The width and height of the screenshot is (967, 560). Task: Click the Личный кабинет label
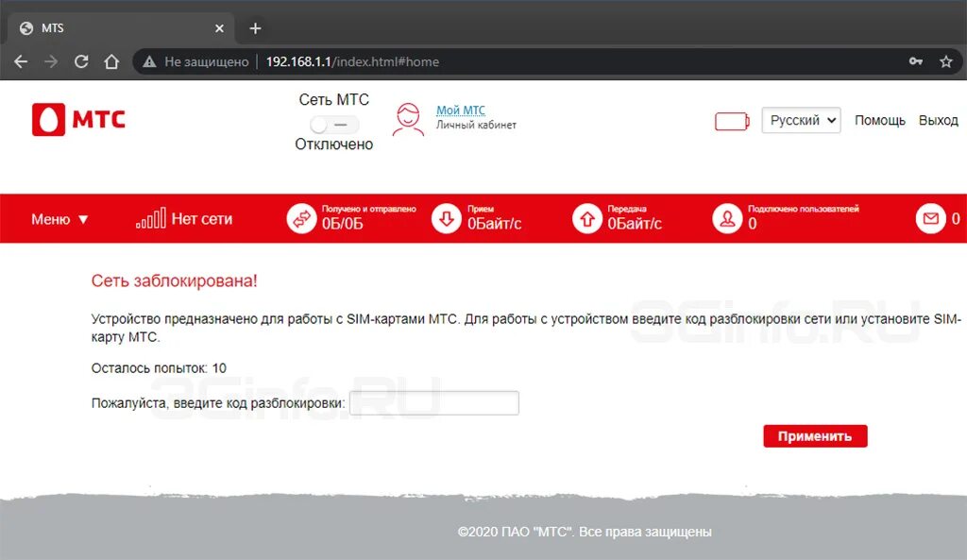click(476, 125)
